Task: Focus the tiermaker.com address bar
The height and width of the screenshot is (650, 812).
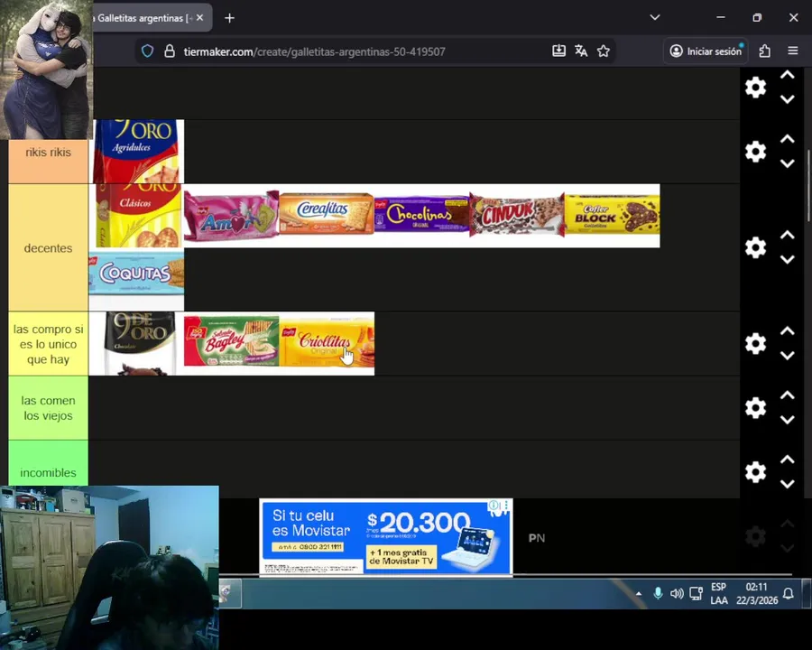Action: tap(314, 51)
